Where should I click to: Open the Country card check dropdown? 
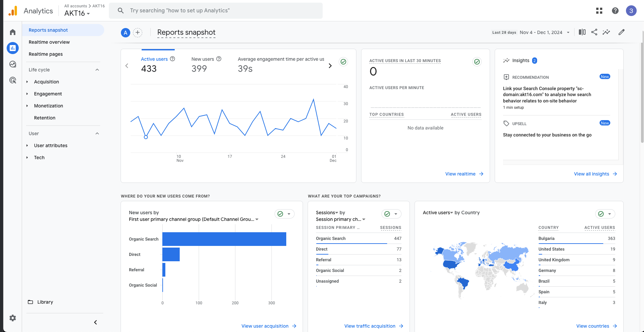coord(605,214)
